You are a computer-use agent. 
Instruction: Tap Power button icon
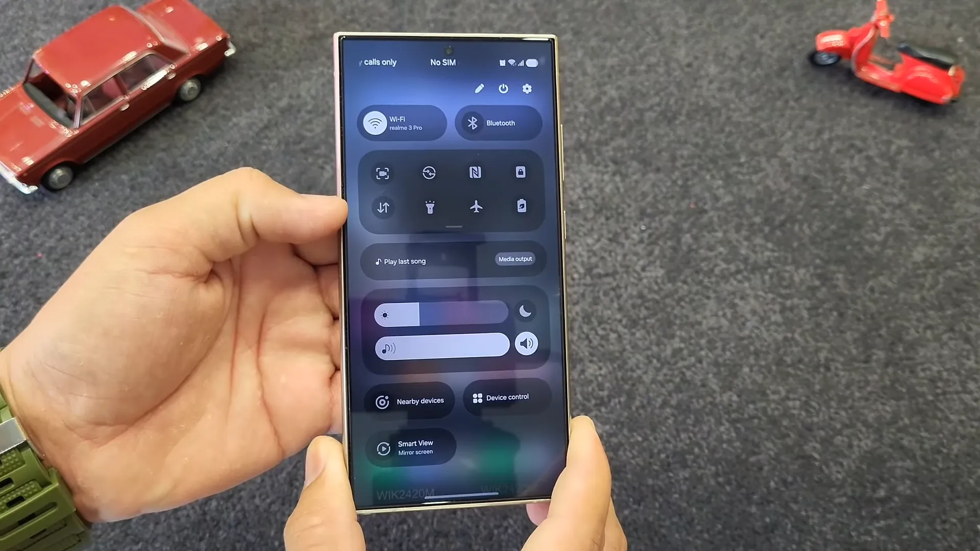pos(503,89)
